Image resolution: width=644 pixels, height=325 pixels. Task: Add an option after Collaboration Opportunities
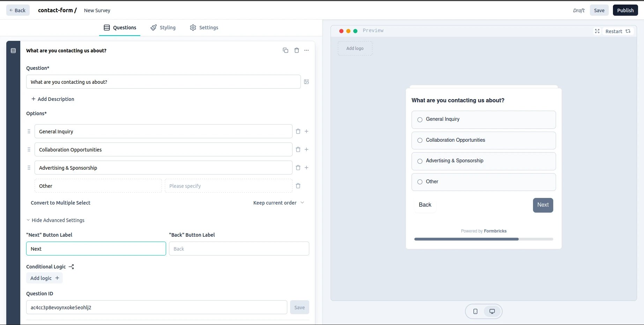tap(306, 149)
